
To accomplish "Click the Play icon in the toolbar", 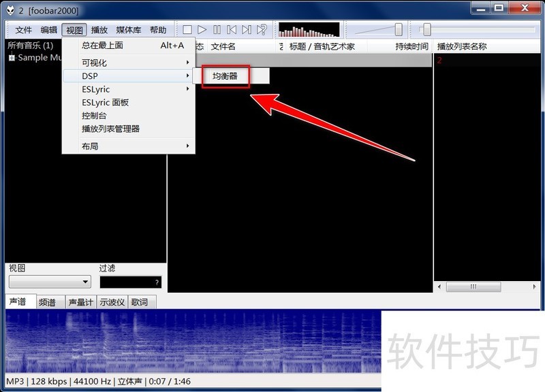I will click(x=202, y=29).
